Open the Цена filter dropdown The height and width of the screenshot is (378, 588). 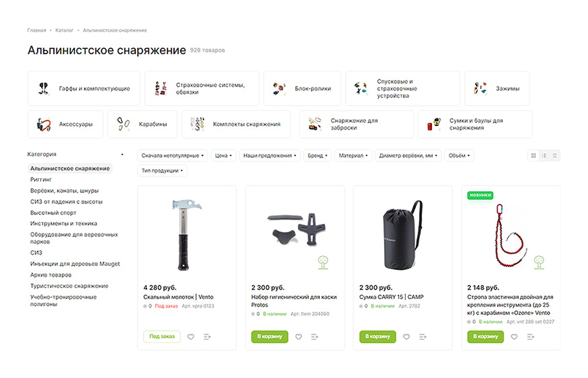click(x=223, y=155)
